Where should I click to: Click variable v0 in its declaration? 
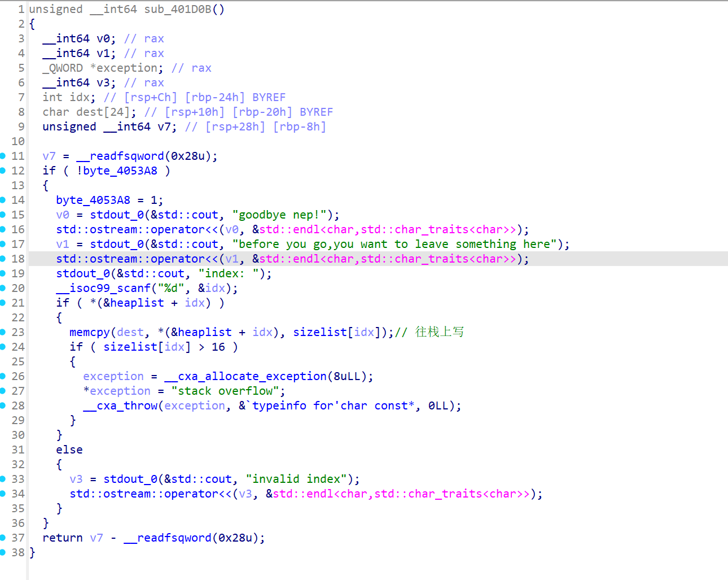tap(103, 38)
